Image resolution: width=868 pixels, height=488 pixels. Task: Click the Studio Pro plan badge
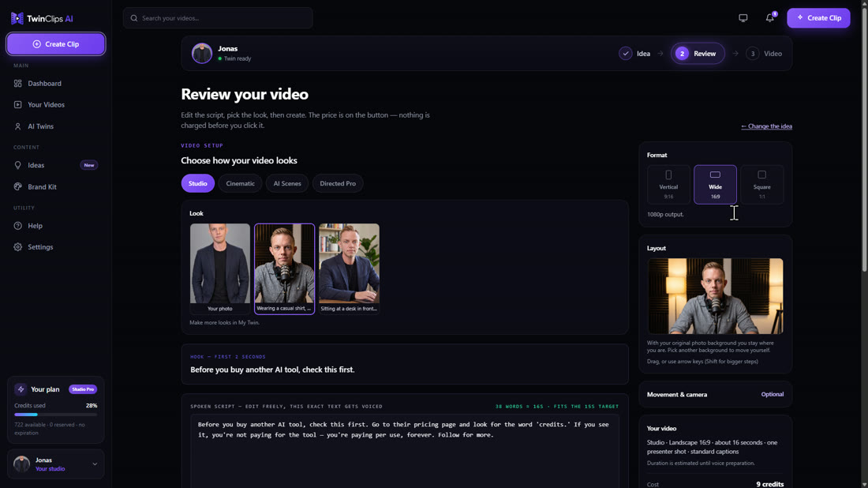83,389
